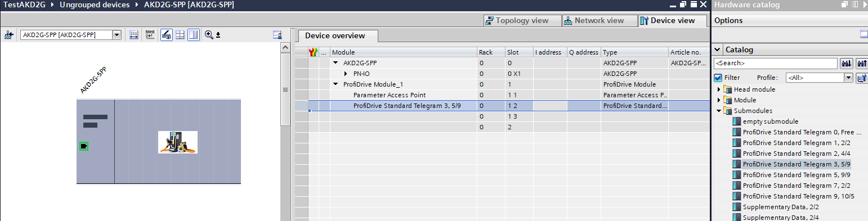Click the Options header in Hardware catalog
The height and width of the screenshot is (221, 868).
(728, 20)
